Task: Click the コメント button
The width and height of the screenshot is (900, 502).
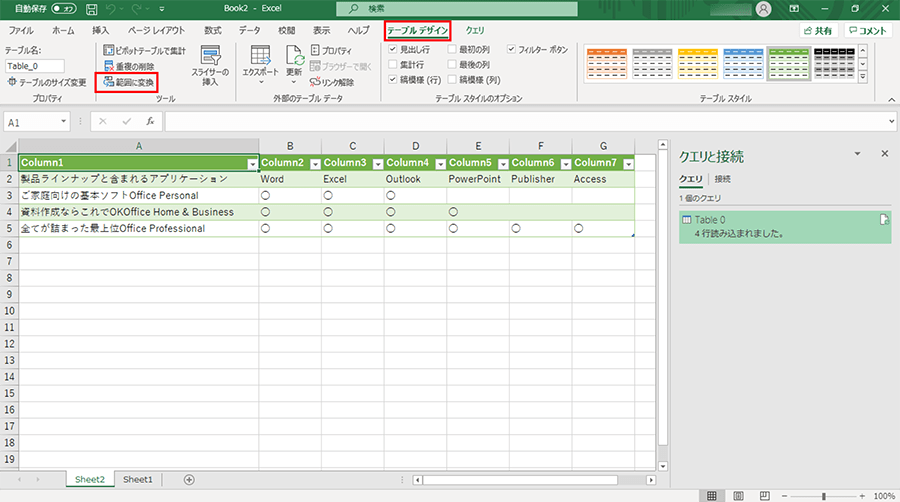Action: (x=867, y=30)
